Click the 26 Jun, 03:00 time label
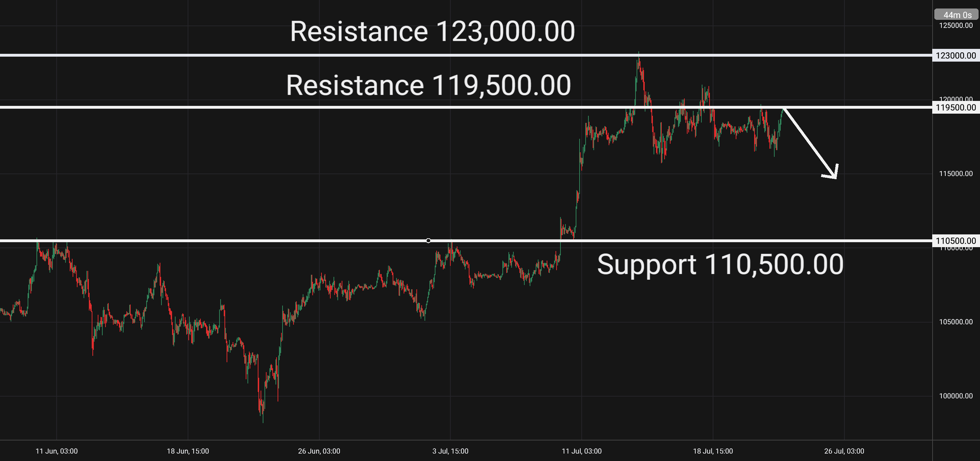980x461 pixels. click(319, 451)
